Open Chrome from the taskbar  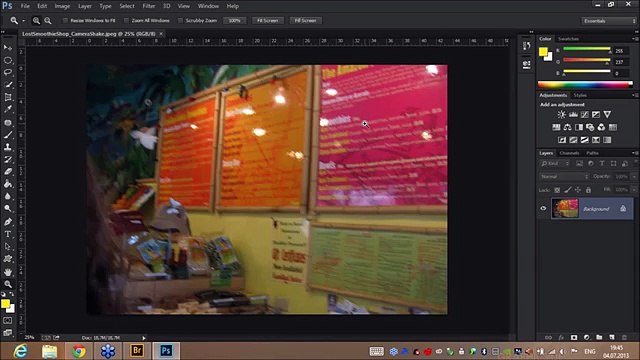point(79,351)
